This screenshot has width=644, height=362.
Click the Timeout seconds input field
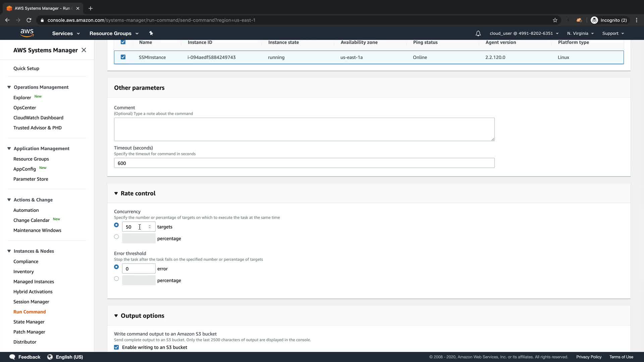point(304,163)
